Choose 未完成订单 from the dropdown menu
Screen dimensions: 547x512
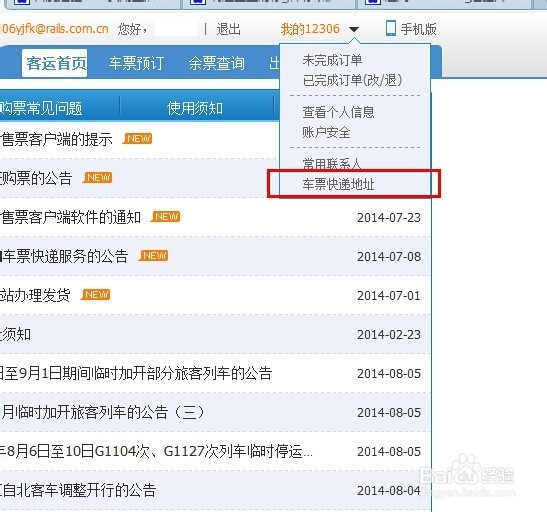332,60
